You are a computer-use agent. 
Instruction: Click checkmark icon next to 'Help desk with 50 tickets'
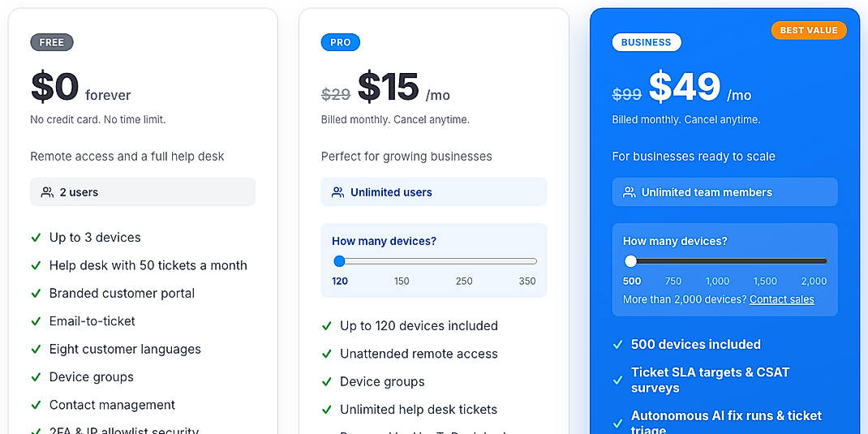coord(36,266)
